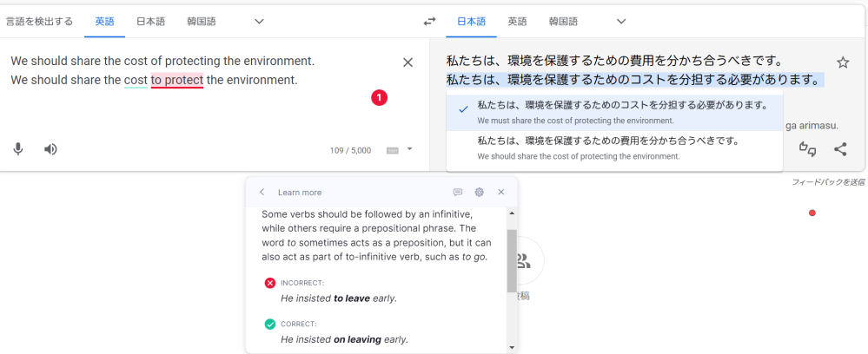
Task: Click the "109 / 5,000" character counter
Action: click(350, 150)
